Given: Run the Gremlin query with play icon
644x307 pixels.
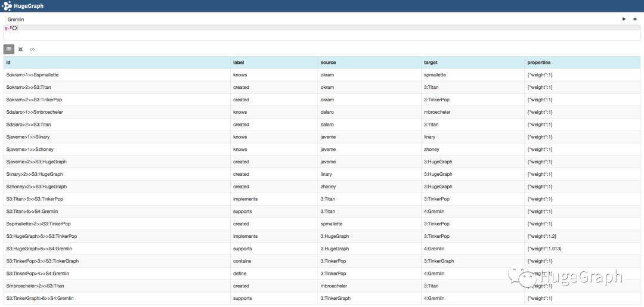Looking at the screenshot, I should (x=624, y=19).
